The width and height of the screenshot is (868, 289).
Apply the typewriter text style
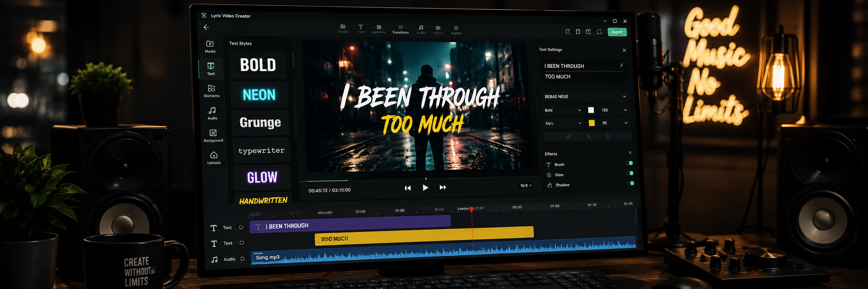click(261, 150)
